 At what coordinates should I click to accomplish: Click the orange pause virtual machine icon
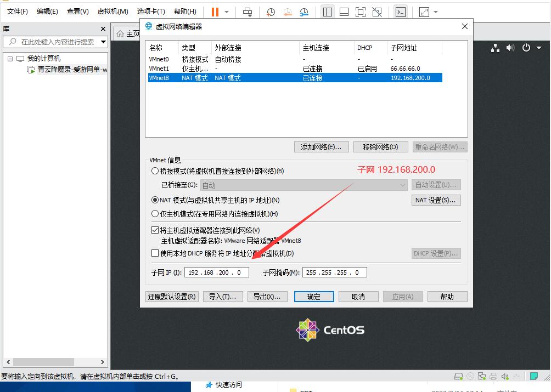click(x=215, y=12)
